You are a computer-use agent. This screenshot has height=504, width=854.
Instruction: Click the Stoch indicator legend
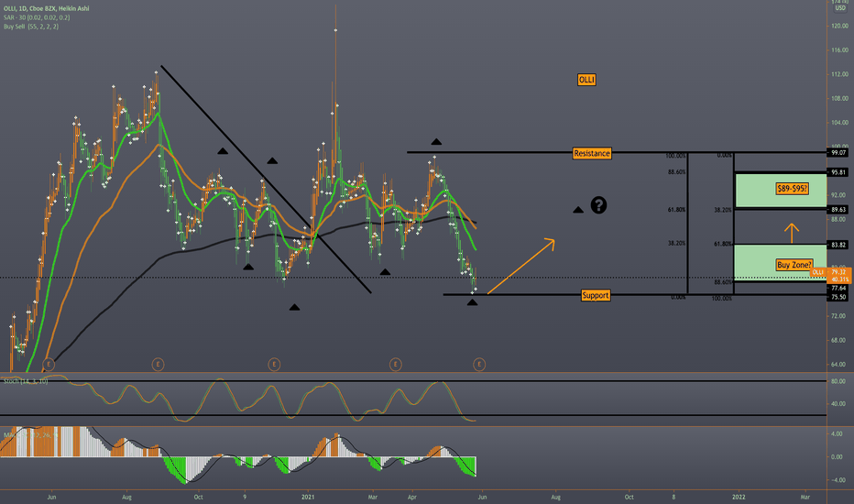pyautogui.click(x=26, y=381)
